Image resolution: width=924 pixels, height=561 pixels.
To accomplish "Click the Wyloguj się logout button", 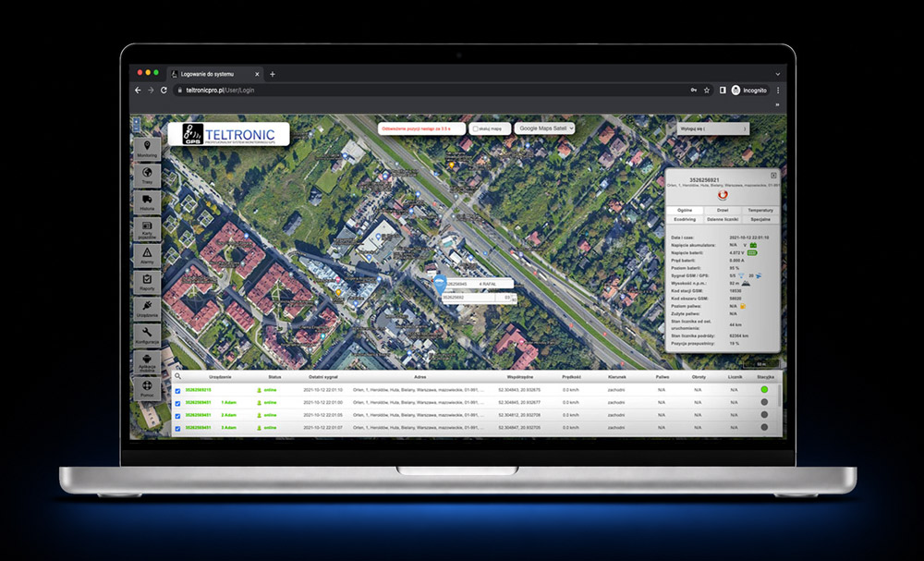I will point(713,128).
